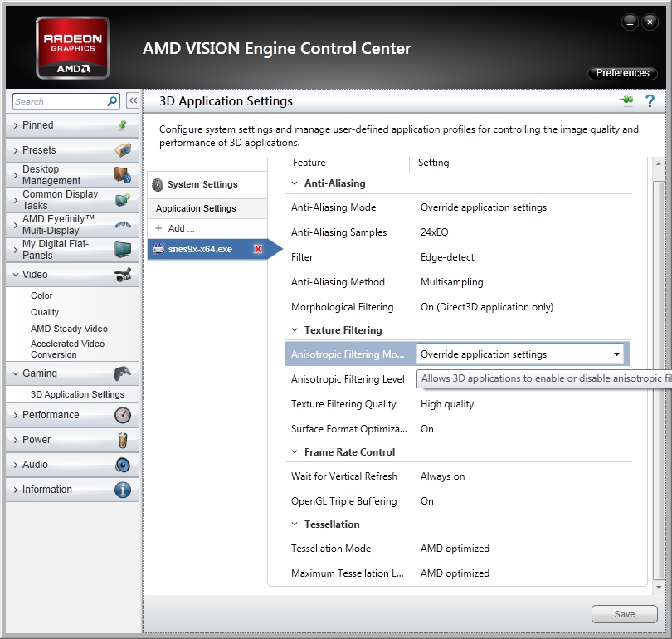Expand the Power section
The image size is (672, 639).
(16, 440)
